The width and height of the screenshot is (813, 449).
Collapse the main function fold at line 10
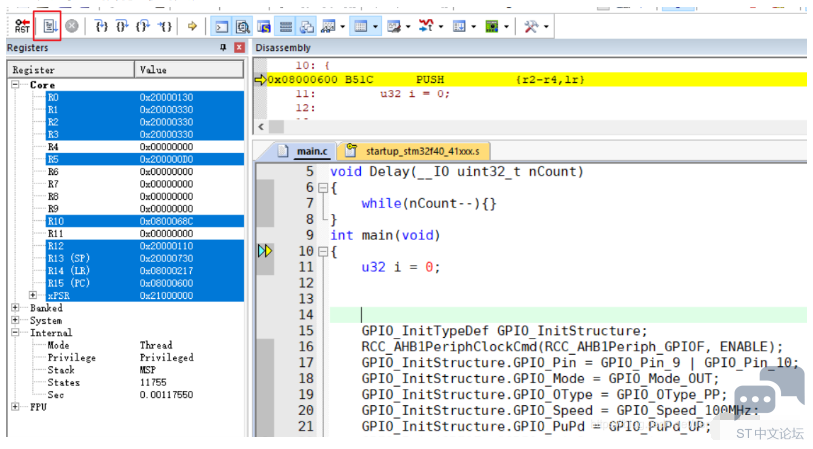click(x=323, y=251)
